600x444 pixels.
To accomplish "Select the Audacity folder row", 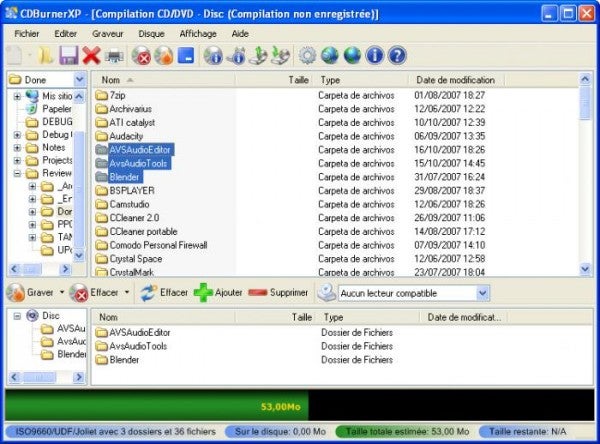I will point(119,136).
